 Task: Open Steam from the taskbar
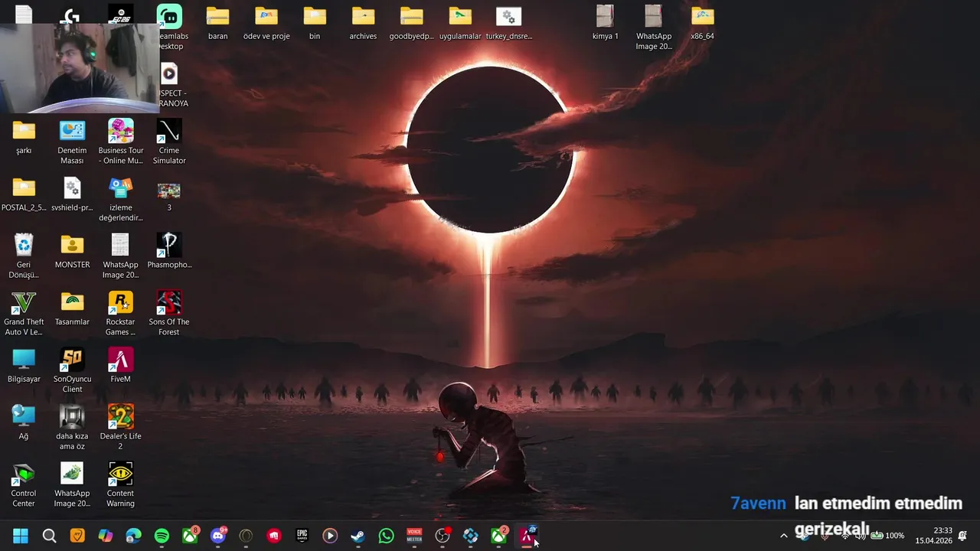[x=358, y=536]
